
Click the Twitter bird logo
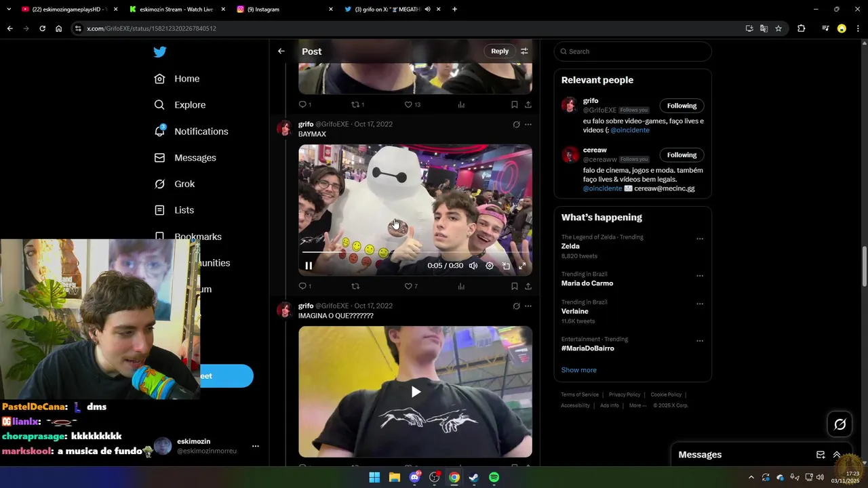[159, 52]
